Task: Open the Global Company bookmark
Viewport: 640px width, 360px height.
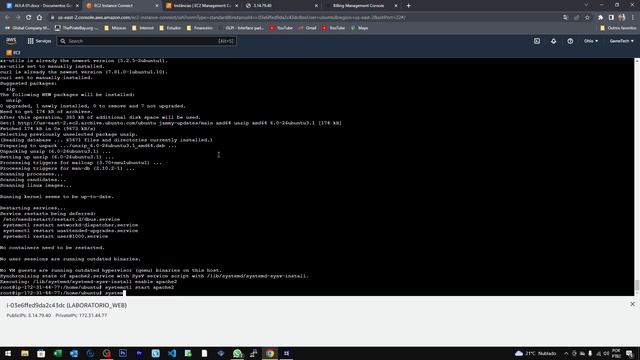Action: point(27,28)
